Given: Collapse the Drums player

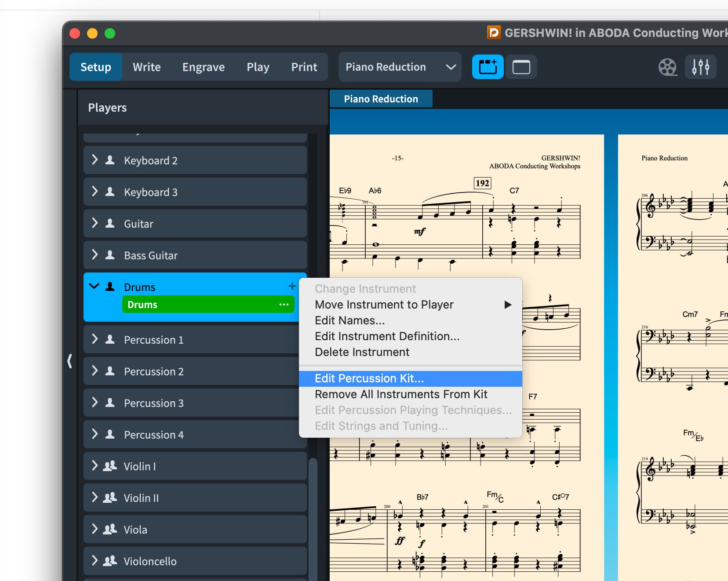Looking at the screenshot, I should (94, 287).
